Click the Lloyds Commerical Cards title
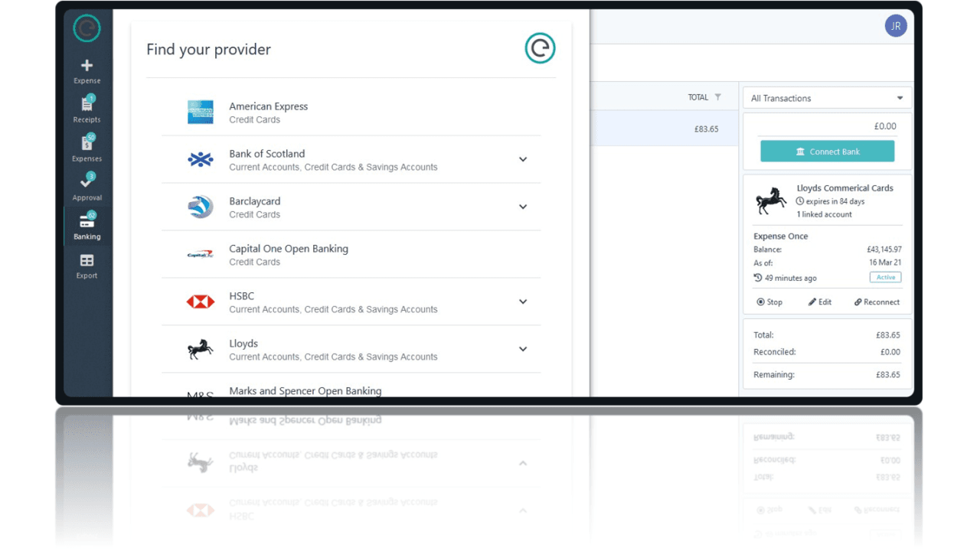The width and height of the screenshot is (980, 551). [x=844, y=187]
